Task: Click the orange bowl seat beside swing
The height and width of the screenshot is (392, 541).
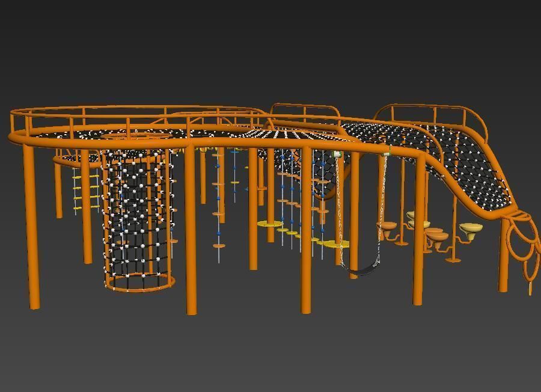Action: click(x=388, y=227)
